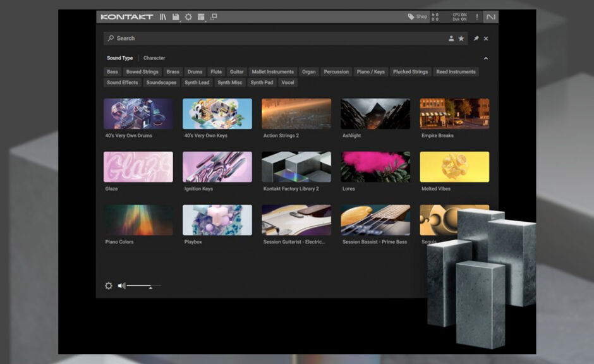Click the workspace layout icon
This screenshot has width=594, height=364.
point(201,17)
